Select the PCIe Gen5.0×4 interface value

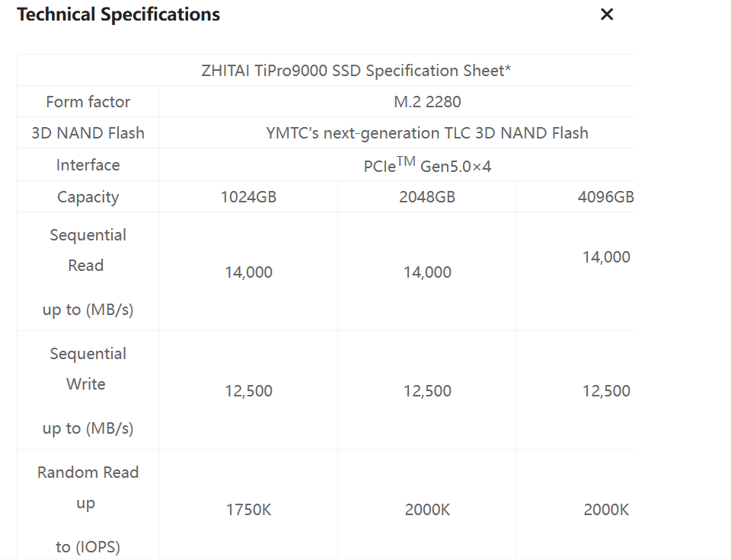[x=427, y=166]
